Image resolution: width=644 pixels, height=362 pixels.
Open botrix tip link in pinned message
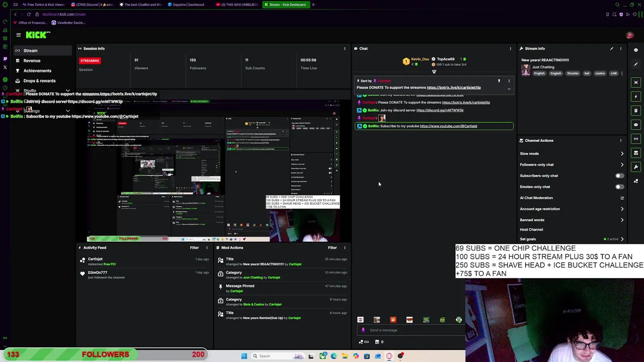coord(453,87)
